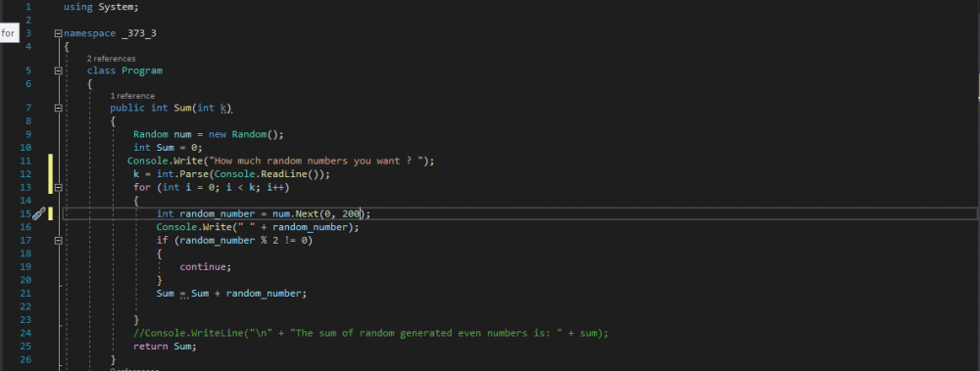Image resolution: width=980 pixels, height=371 pixels.
Task: Click "num.Next" on line 15
Action: coord(295,213)
